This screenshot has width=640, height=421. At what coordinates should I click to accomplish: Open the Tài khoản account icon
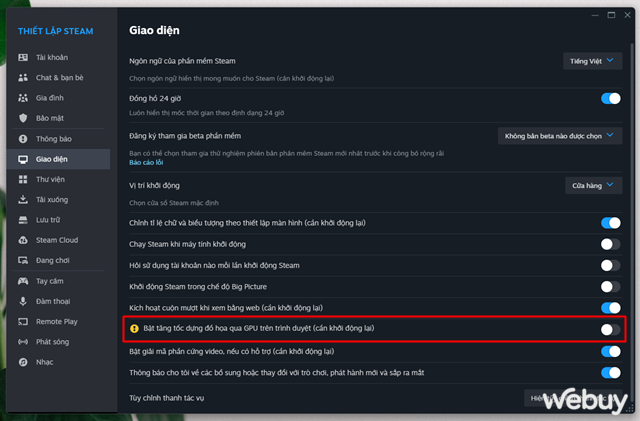(23, 58)
